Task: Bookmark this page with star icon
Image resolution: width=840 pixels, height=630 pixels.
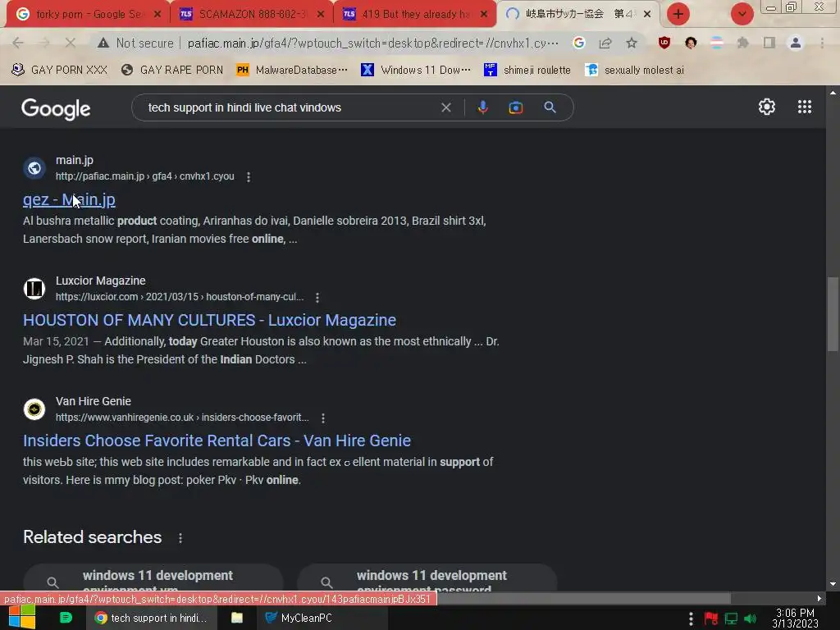Action: tap(632, 43)
